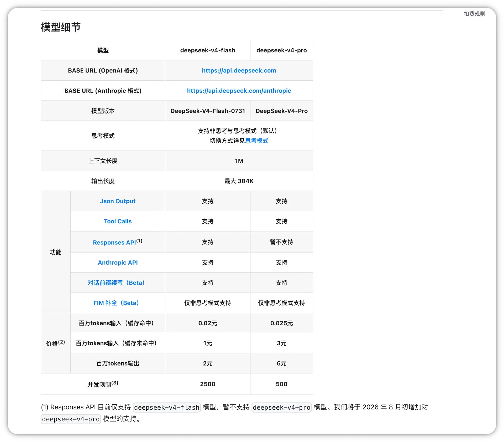Click the 百万tokens输出 label
This screenshot has width=504, height=442.
118,363
